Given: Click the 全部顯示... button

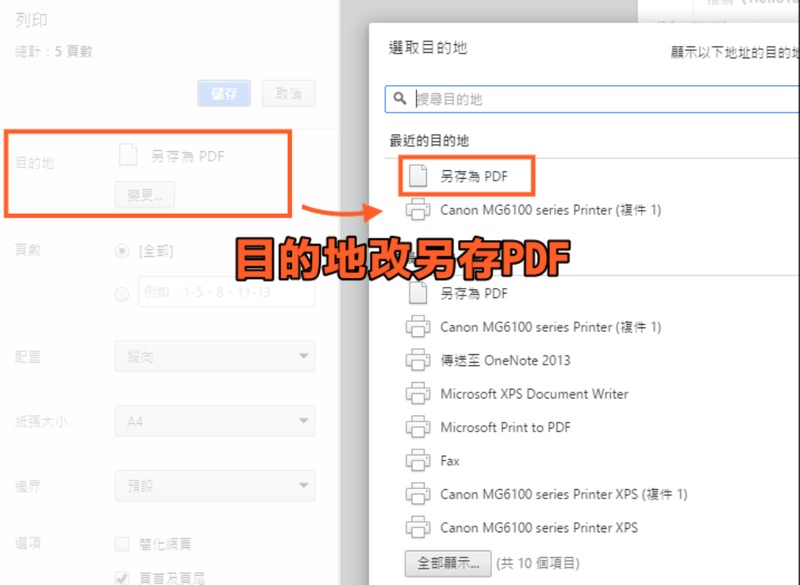Looking at the screenshot, I should point(448,563).
